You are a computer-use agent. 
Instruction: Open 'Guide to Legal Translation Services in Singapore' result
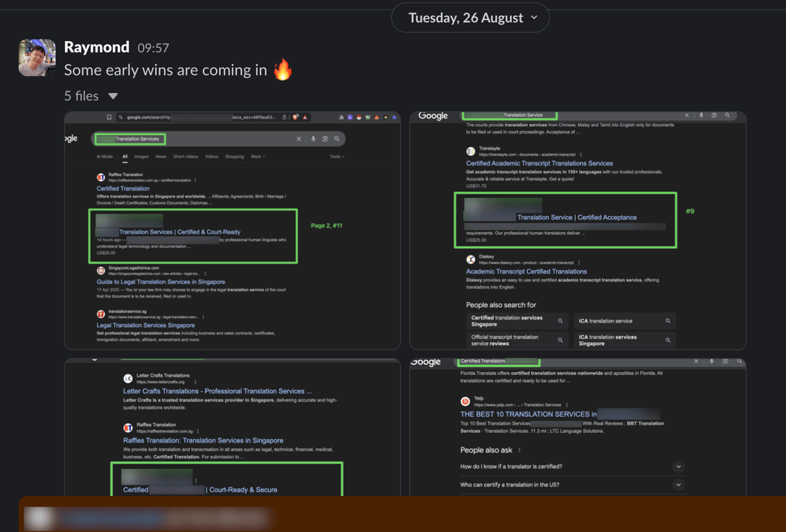(x=161, y=282)
